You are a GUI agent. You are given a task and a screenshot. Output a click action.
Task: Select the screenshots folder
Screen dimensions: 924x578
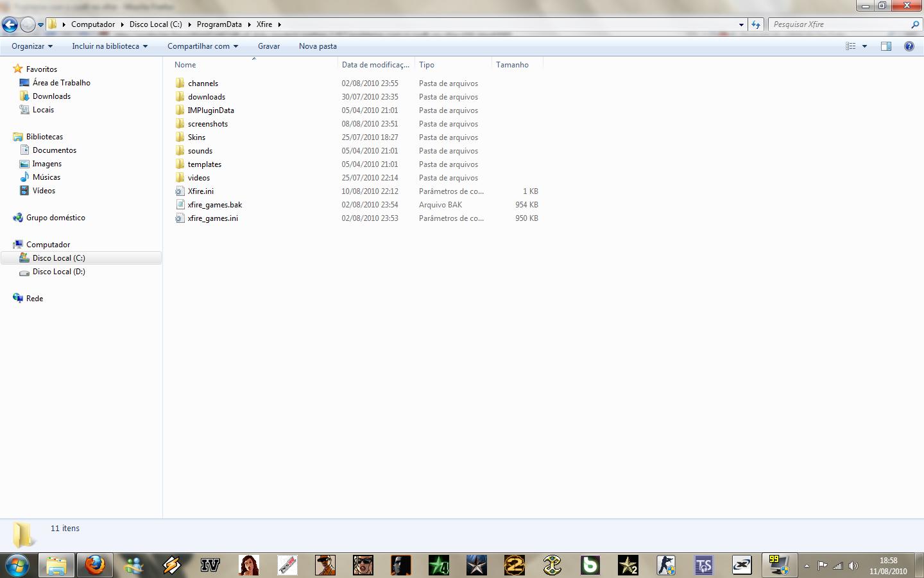coord(207,124)
